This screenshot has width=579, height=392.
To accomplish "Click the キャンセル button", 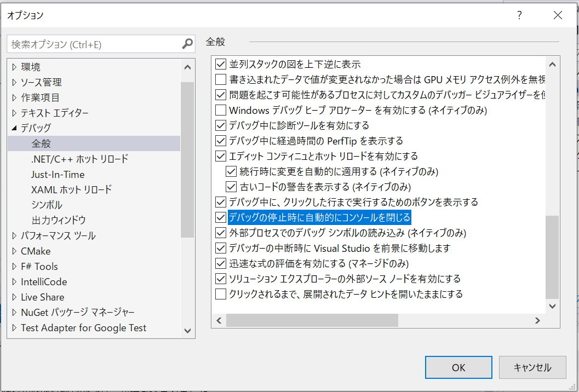I will [x=532, y=367].
